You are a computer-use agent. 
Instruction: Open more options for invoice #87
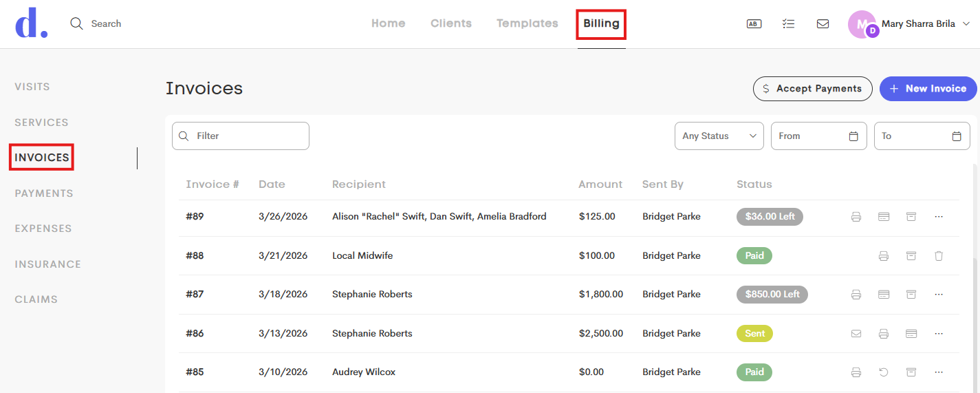[x=939, y=295]
